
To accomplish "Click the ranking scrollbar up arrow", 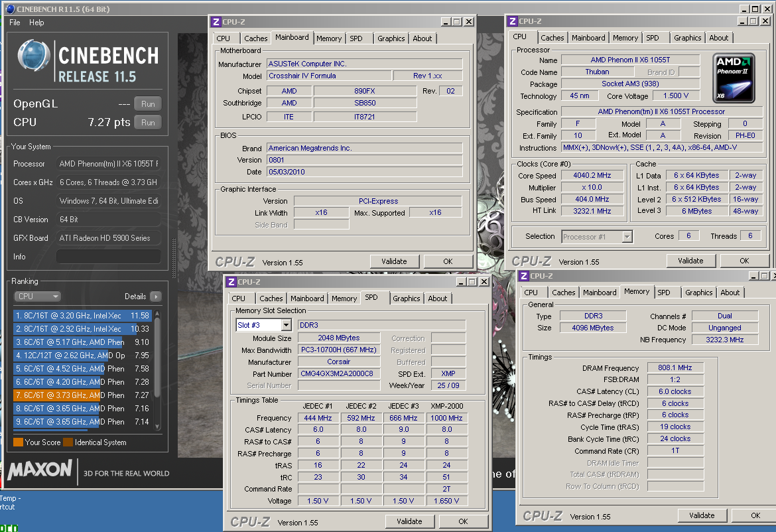I will pyautogui.click(x=157, y=313).
